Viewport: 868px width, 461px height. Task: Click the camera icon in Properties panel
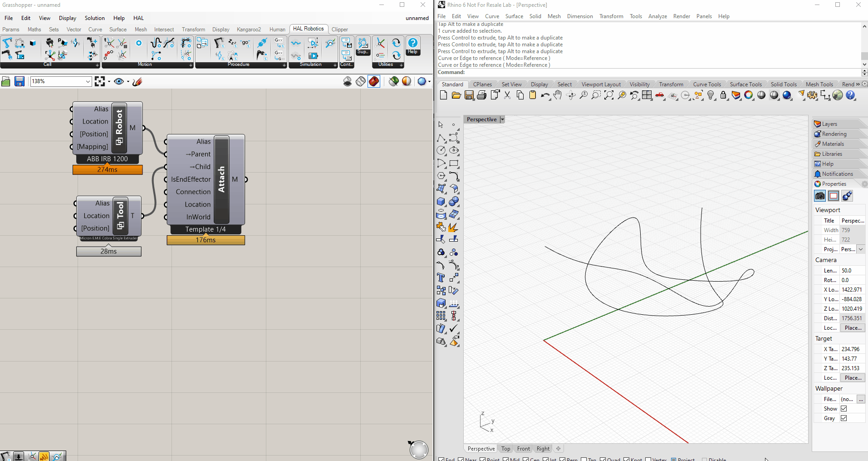click(x=820, y=196)
